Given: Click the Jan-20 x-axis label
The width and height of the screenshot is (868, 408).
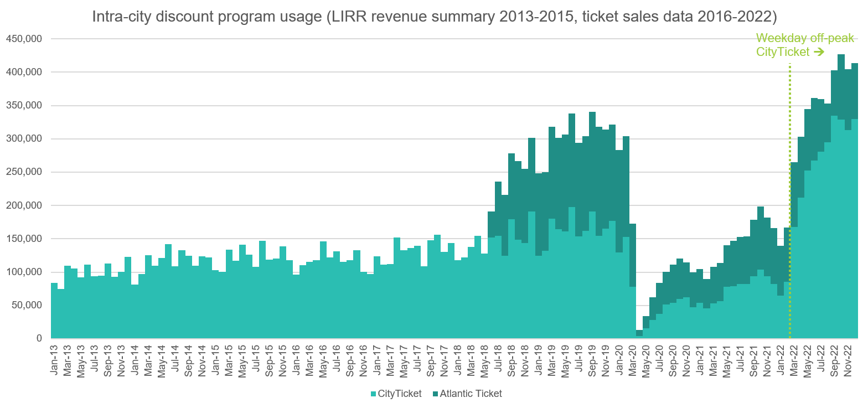Looking at the screenshot, I should [x=619, y=360].
